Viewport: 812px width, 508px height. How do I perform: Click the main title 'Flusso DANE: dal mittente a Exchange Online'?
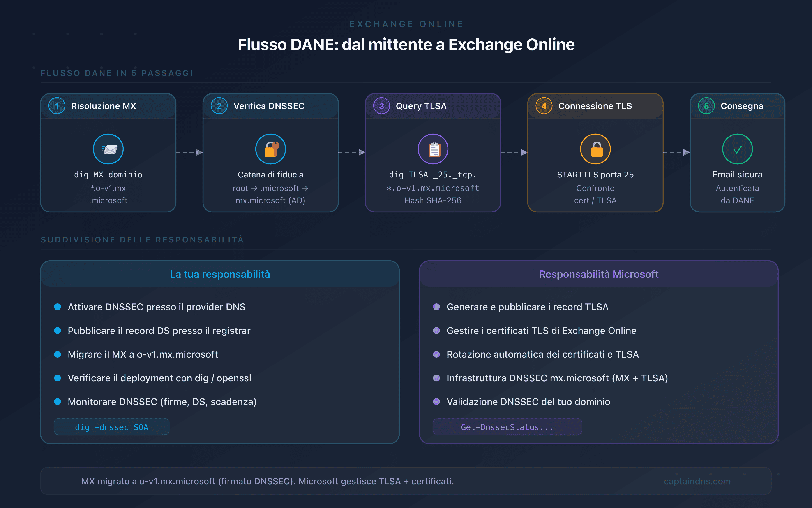pos(406,45)
